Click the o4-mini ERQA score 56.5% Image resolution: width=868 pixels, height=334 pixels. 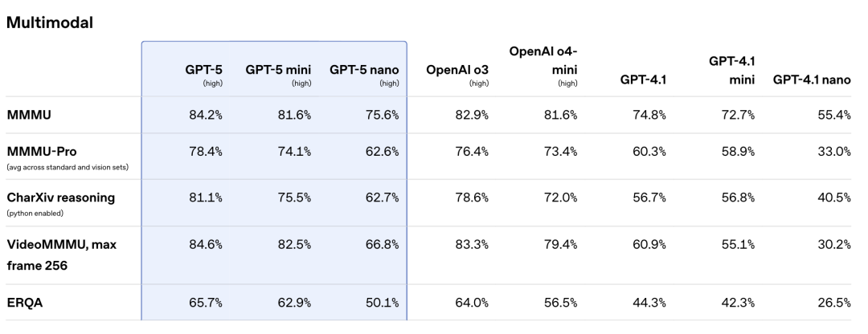(x=560, y=303)
